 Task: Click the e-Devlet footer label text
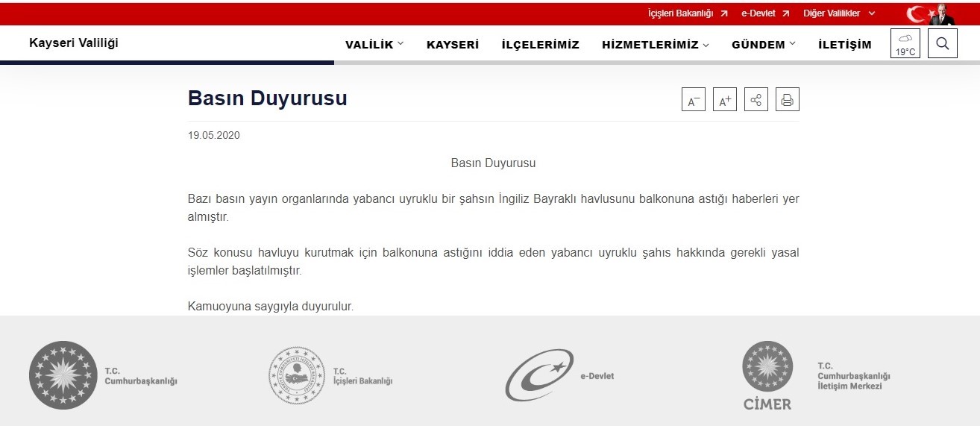597,376
